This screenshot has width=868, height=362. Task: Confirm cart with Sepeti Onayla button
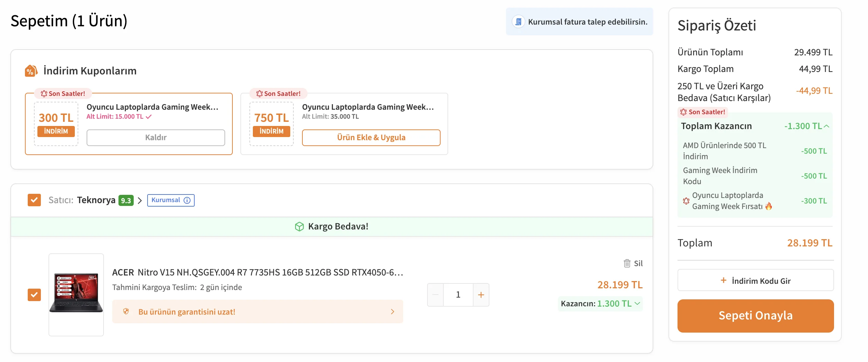click(x=755, y=316)
